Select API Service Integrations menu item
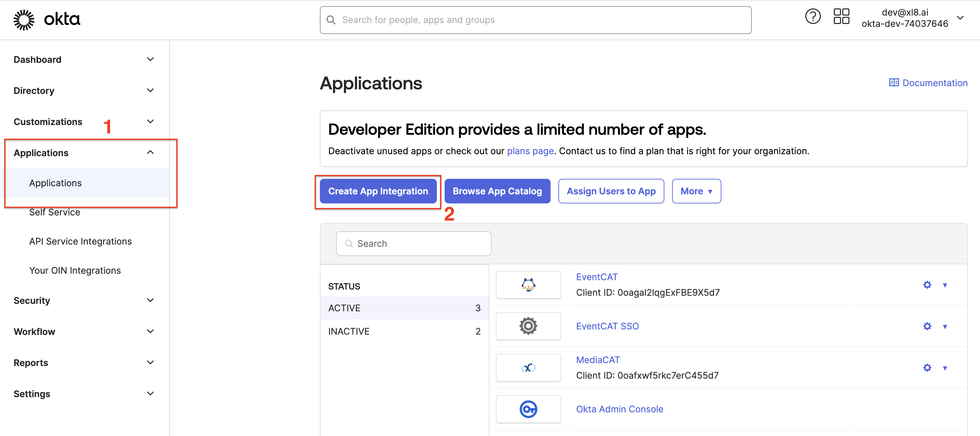The width and height of the screenshot is (980, 436). (80, 241)
